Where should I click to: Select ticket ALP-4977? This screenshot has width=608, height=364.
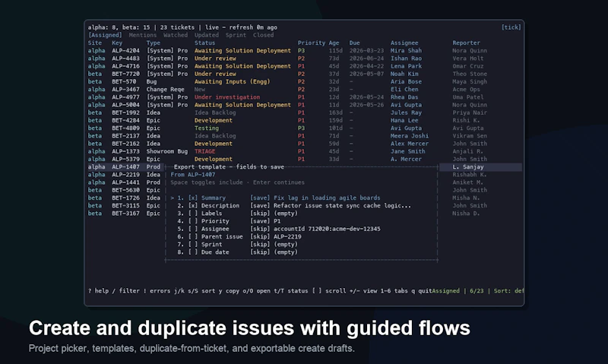tap(125, 97)
